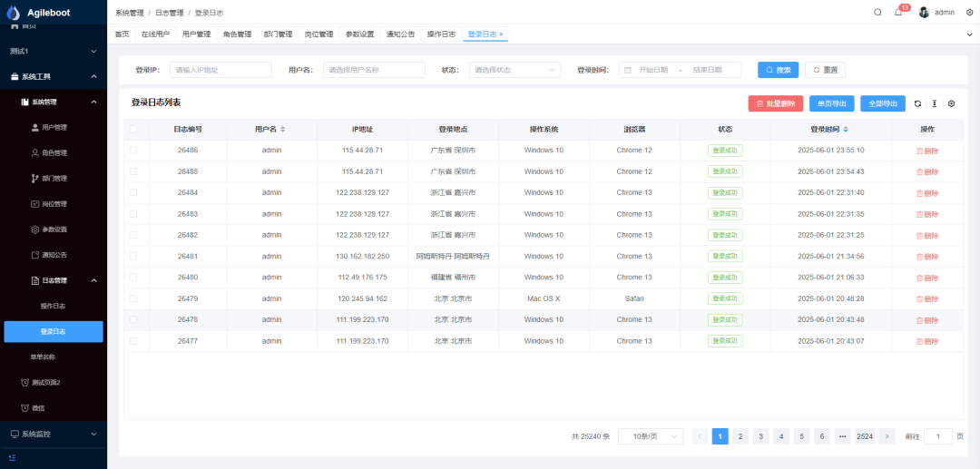
Task: Open the 10条/页 page size dropdown
Action: coord(651,436)
